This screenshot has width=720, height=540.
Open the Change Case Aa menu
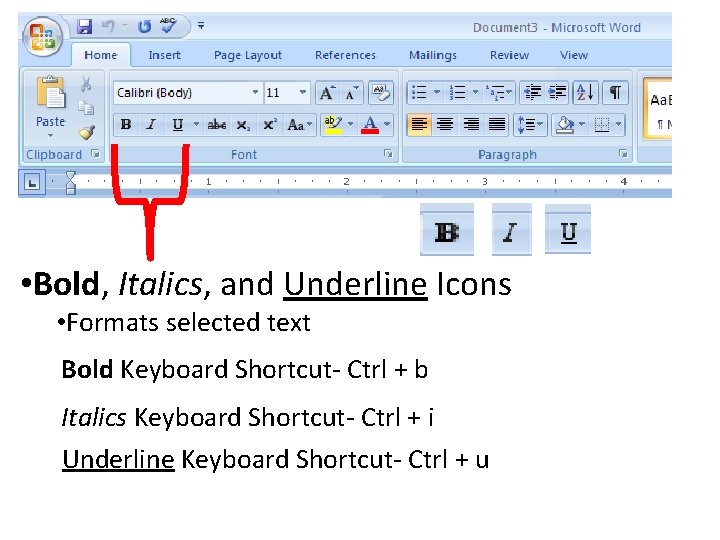click(299, 124)
